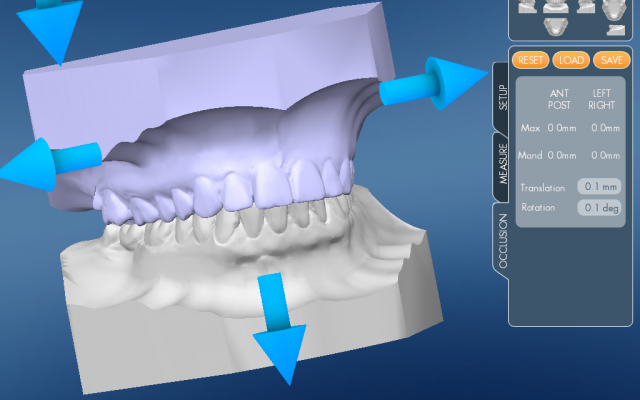This screenshot has width=640, height=400.
Task: Click the LOAD button
Action: (x=571, y=60)
